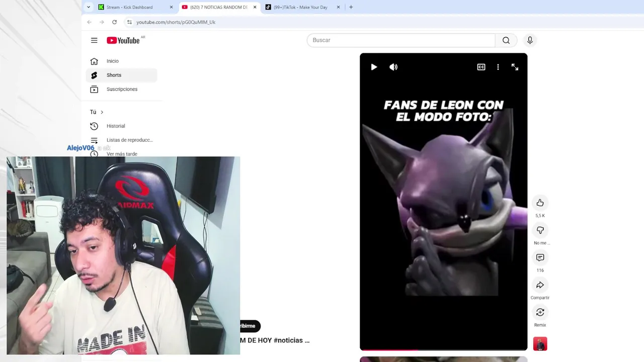The height and width of the screenshot is (362, 644).
Task: Go back in browser history
Action: pyautogui.click(x=89, y=22)
